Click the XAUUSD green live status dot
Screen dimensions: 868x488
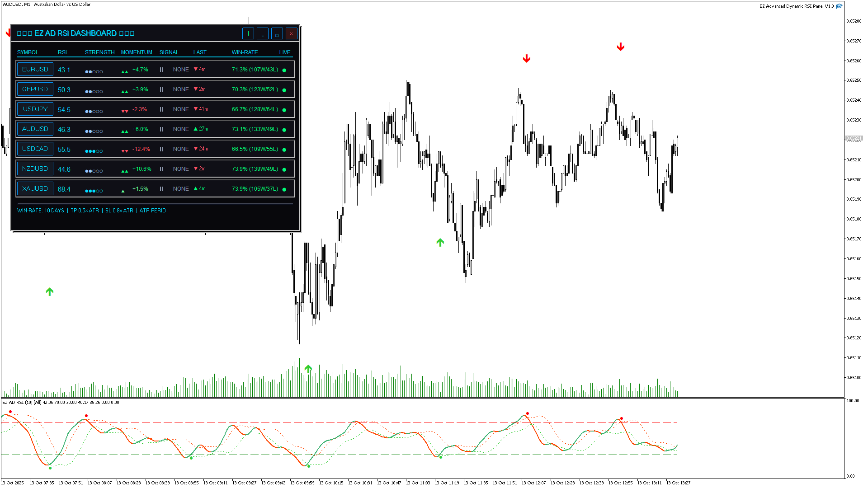[x=284, y=189]
